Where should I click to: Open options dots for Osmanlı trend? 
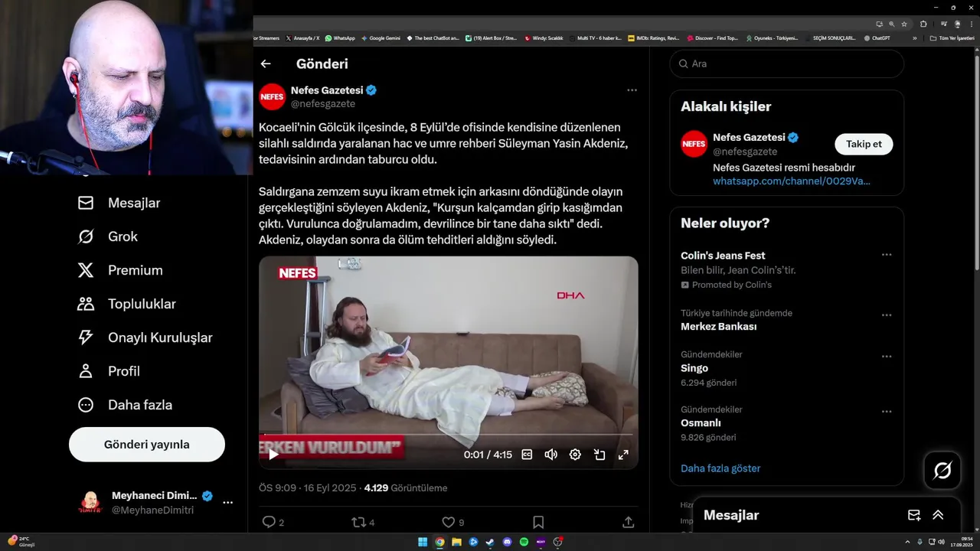pos(887,412)
